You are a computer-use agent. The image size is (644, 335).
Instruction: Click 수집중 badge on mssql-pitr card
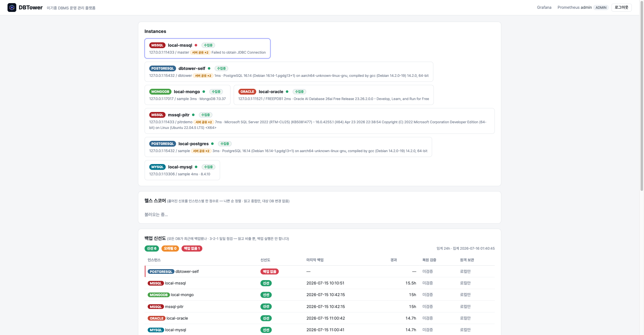pyautogui.click(x=205, y=115)
